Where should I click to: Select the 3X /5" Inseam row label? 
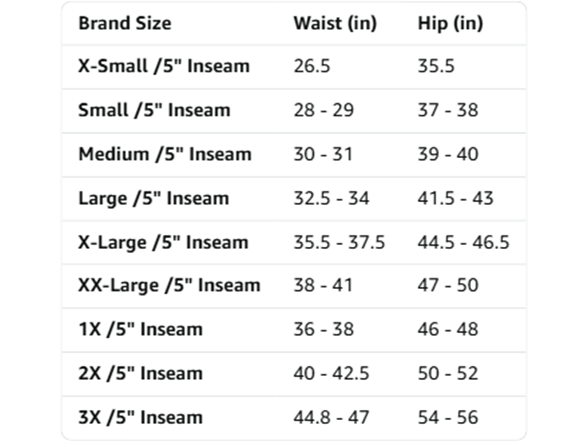coord(141,417)
